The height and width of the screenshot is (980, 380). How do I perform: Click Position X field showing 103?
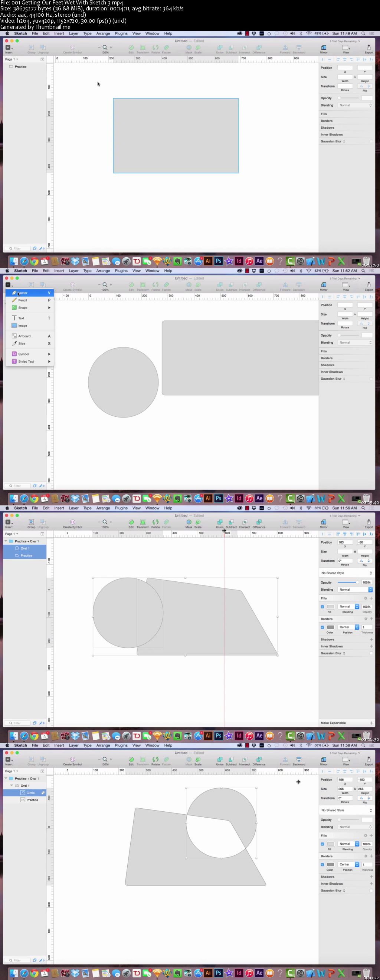(345, 542)
